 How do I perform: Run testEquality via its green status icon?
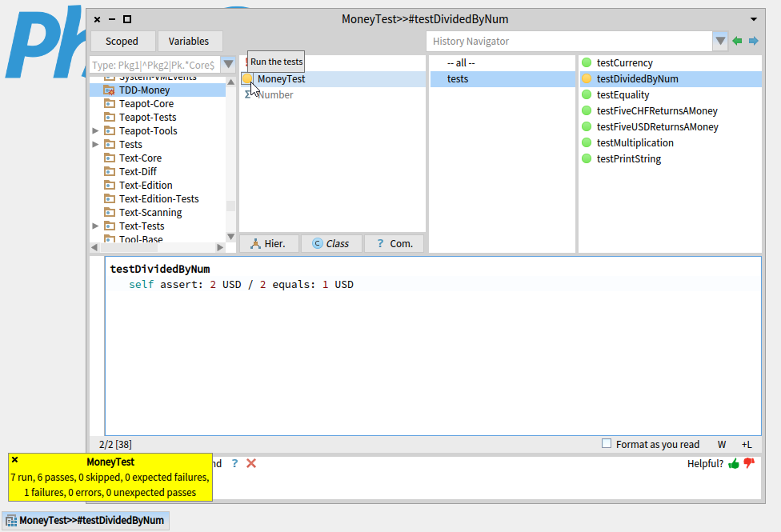[x=587, y=94]
